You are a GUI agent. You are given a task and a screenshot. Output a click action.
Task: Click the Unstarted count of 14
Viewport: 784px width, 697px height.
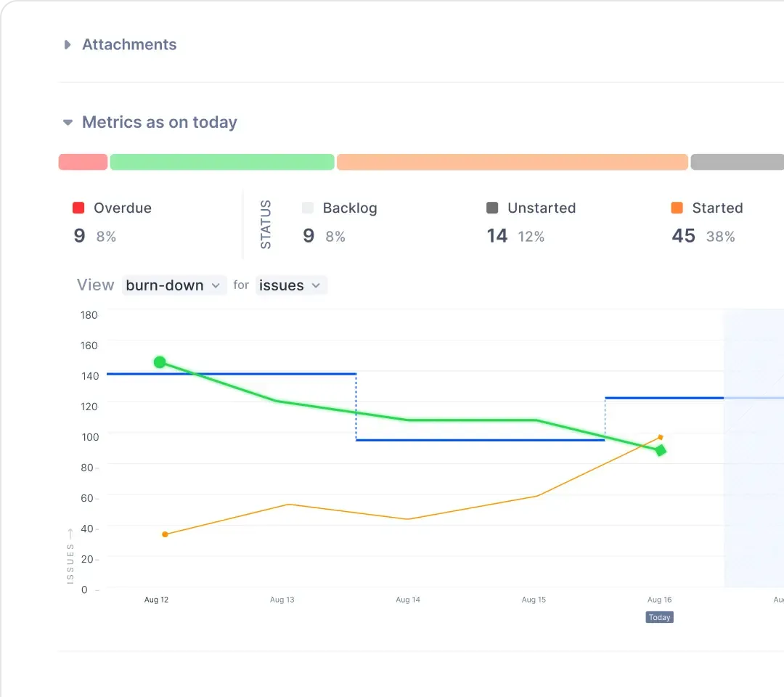click(x=497, y=236)
